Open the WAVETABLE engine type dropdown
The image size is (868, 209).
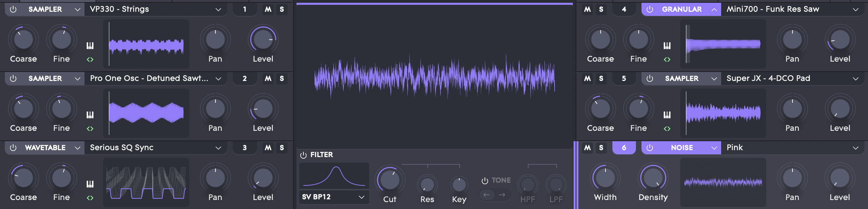(78, 148)
